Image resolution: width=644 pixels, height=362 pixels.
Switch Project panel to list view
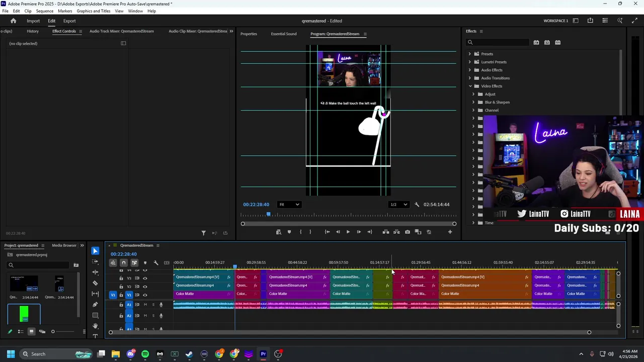(x=21, y=331)
